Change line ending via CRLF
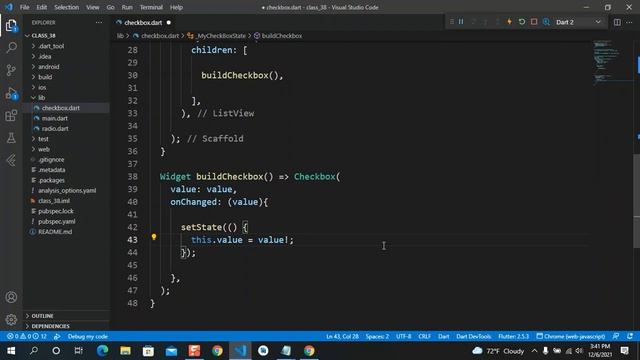Viewport: 640px width, 360px height. [424, 337]
